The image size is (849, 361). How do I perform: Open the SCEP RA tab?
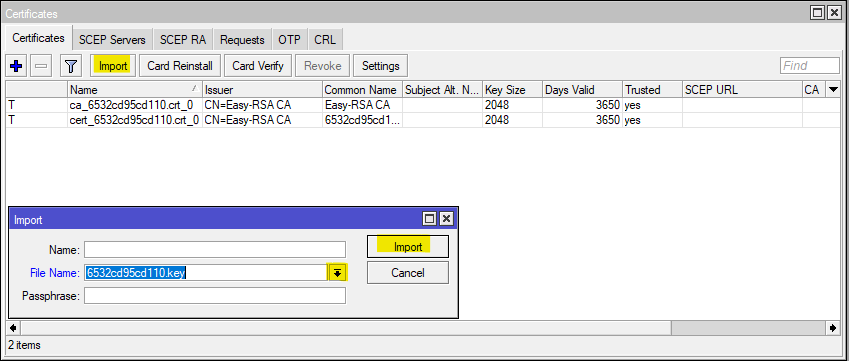182,40
